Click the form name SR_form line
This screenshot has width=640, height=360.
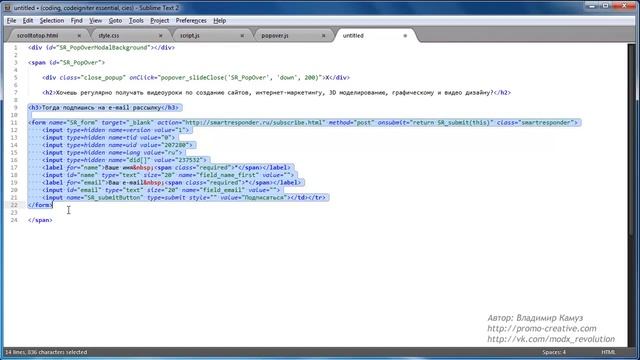tap(303, 122)
